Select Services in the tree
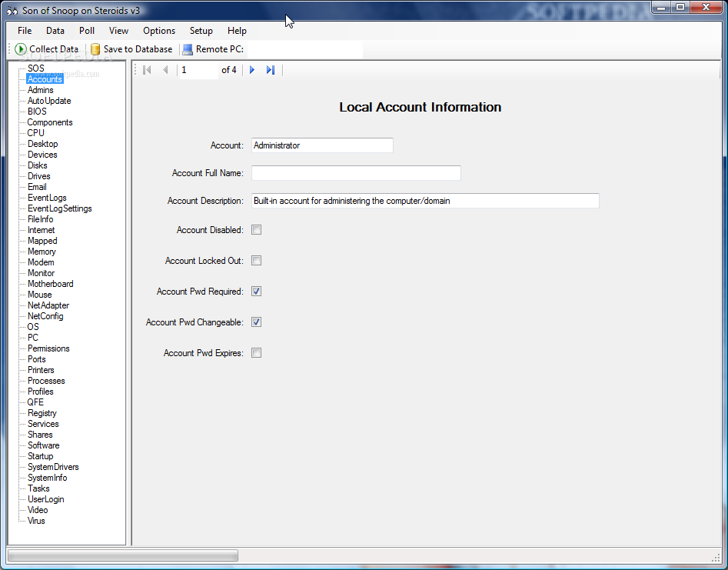This screenshot has width=728, height=570. click(x=43, y=424)
